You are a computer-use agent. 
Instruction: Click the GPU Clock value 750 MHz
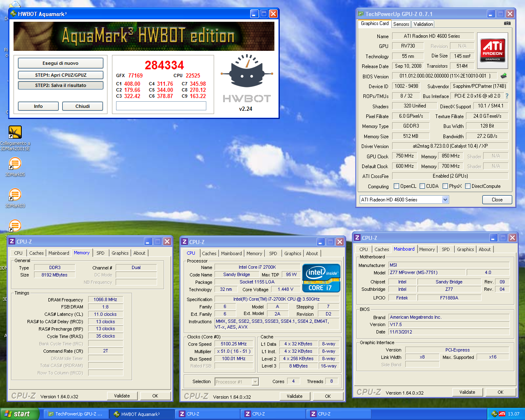coord(404,156)
